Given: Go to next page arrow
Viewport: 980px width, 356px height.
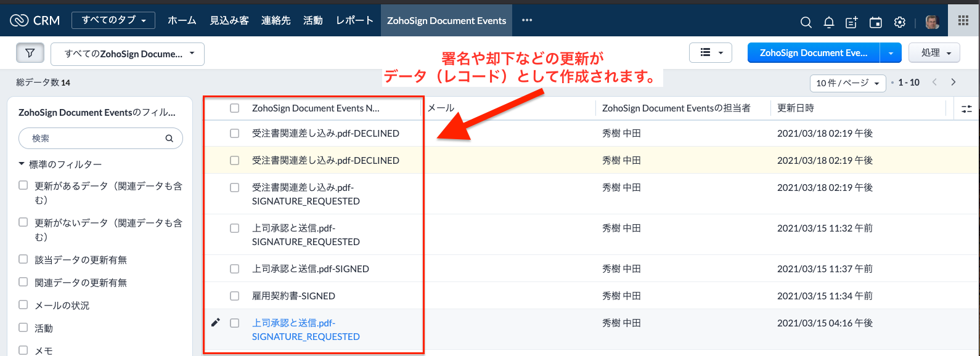Looking at the screenshot, I should coord(953,82).
